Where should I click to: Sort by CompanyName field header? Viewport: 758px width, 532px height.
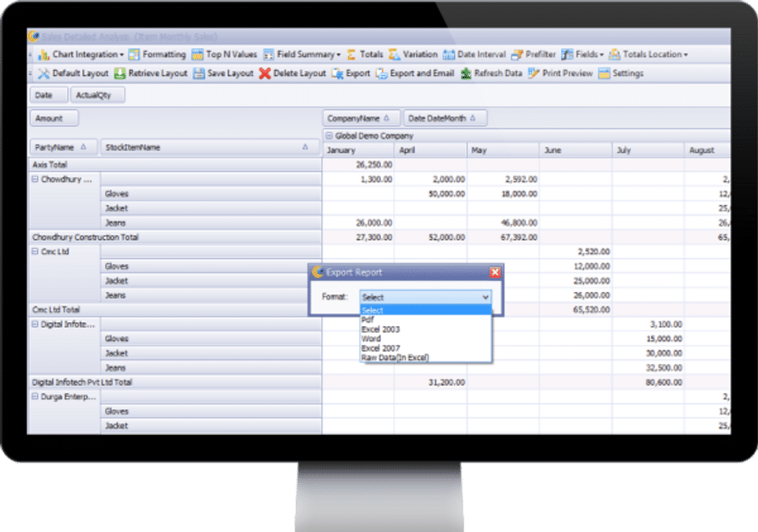(361, 118)
